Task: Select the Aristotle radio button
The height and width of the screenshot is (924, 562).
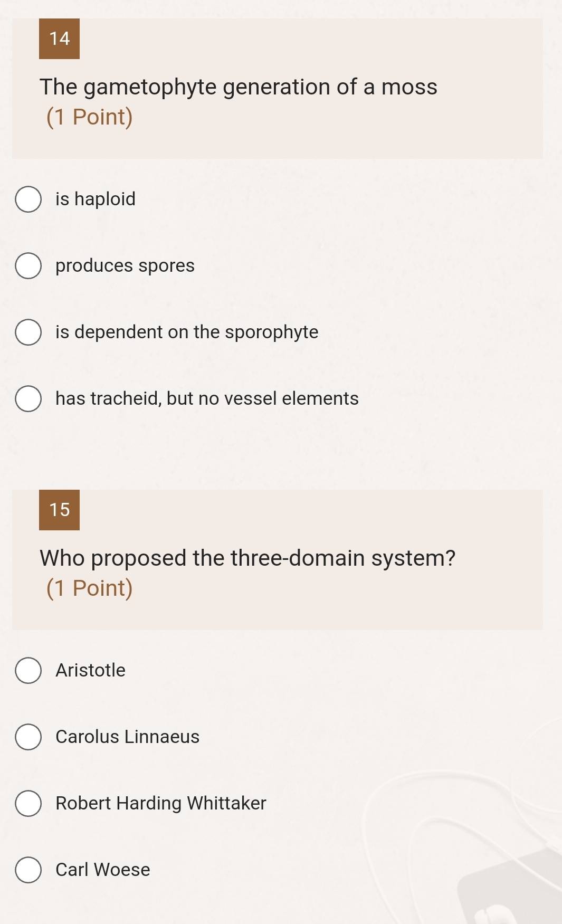Action: 28,671
